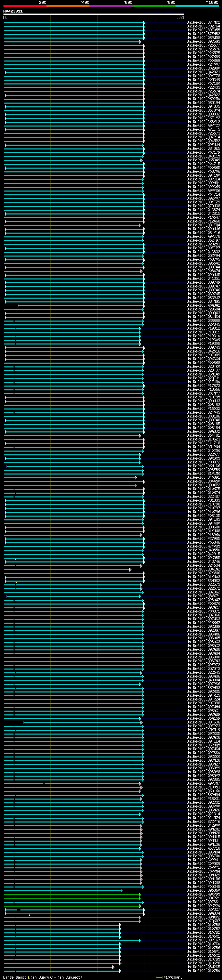This screenshot has width=222, height=980.
Task: Click the green ~80% identity legend segment
Action: [x=154, y=6]
